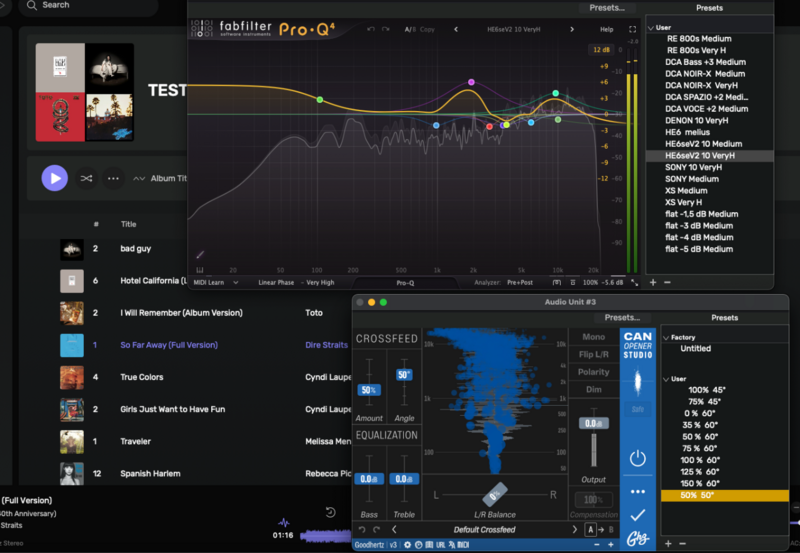800x553 pixels.
Task: Click Pro-Q Copy button
Action: [x=427, y=30]
